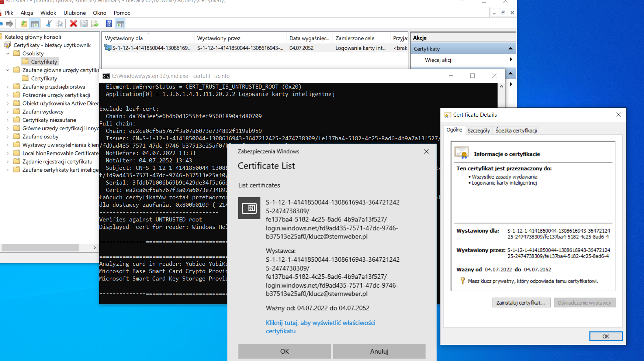Click the certificate icon in the list row
644x361 pixels.
pyautogui.click(x=108, y=48)
